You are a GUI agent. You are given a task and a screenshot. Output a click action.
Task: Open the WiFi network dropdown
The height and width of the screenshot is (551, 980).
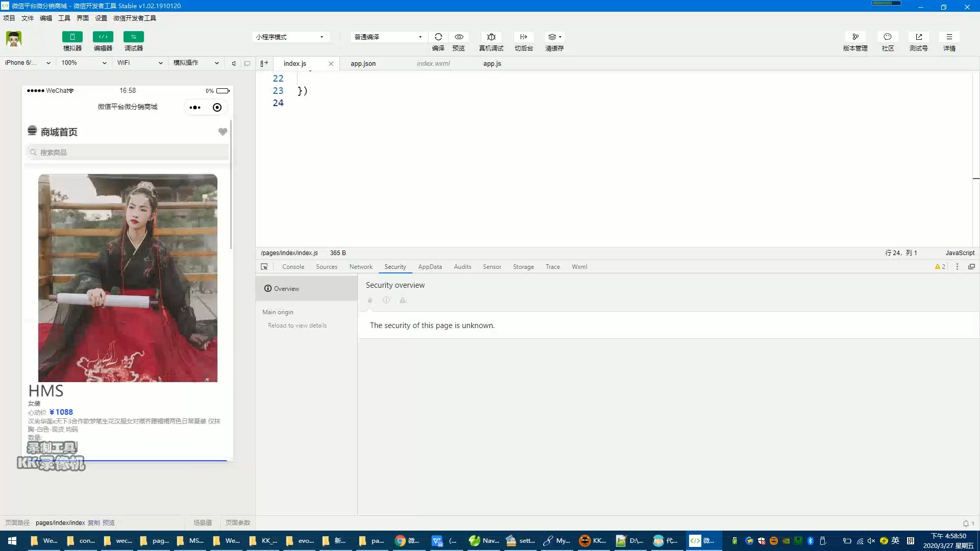140,63
